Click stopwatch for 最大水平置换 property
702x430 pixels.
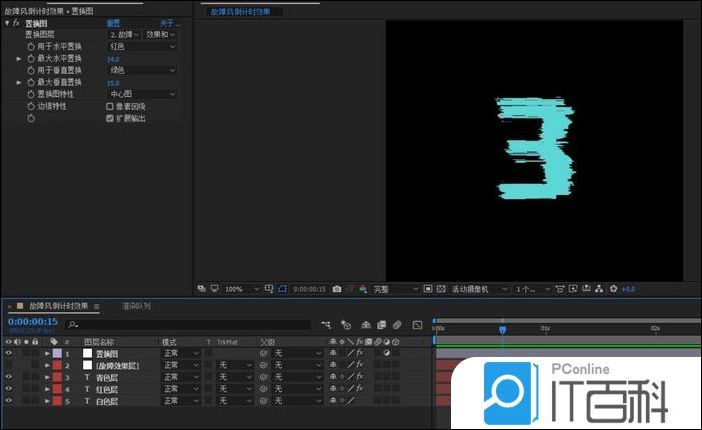[30, 59]
